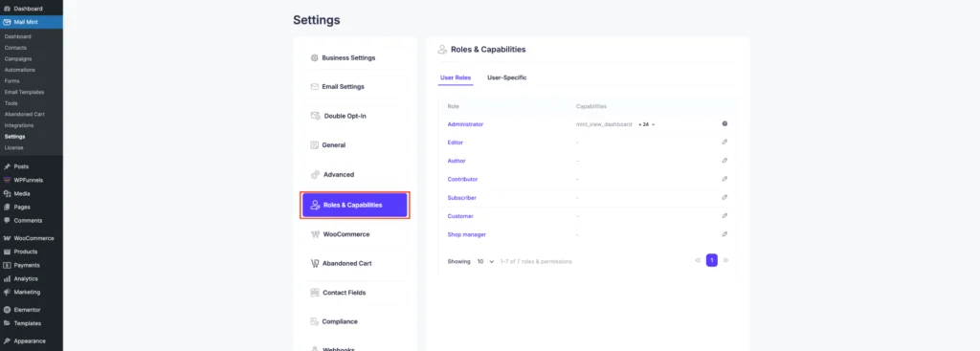Click the WooCommerce settings icon
Viewport: 980px width, 351px height.
coord(315,234)
